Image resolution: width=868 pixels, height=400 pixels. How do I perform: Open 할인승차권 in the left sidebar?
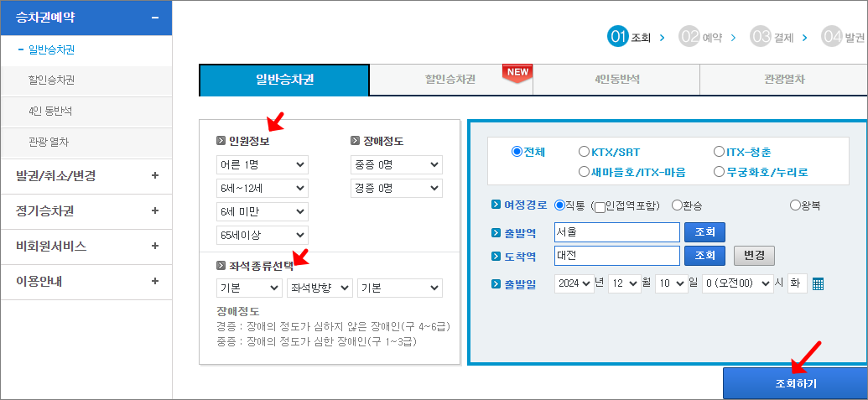(x=51, y=81)
